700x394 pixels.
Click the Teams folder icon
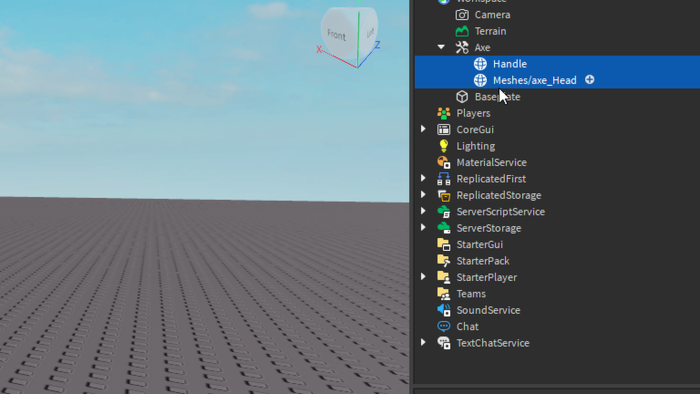tap(443, 294)
